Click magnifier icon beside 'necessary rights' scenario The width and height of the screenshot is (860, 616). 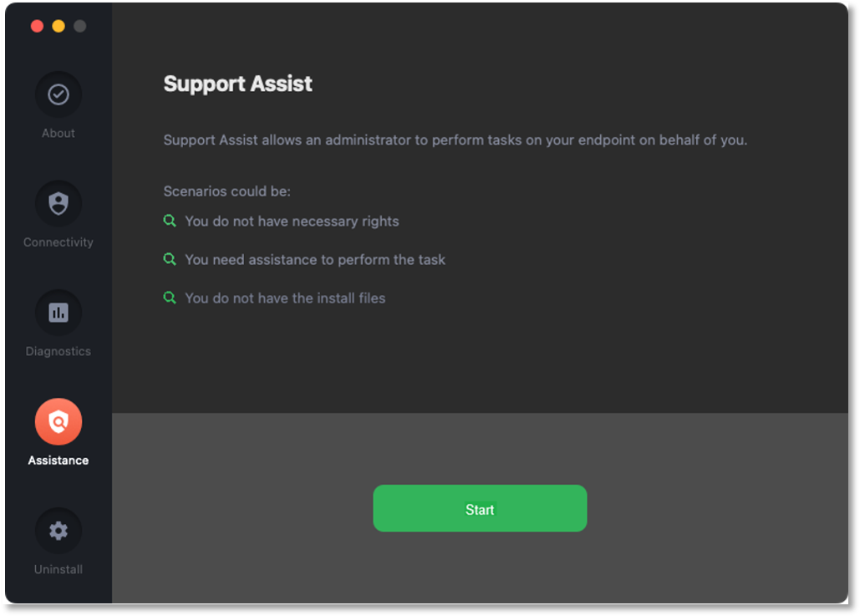(x=170, y=221)
